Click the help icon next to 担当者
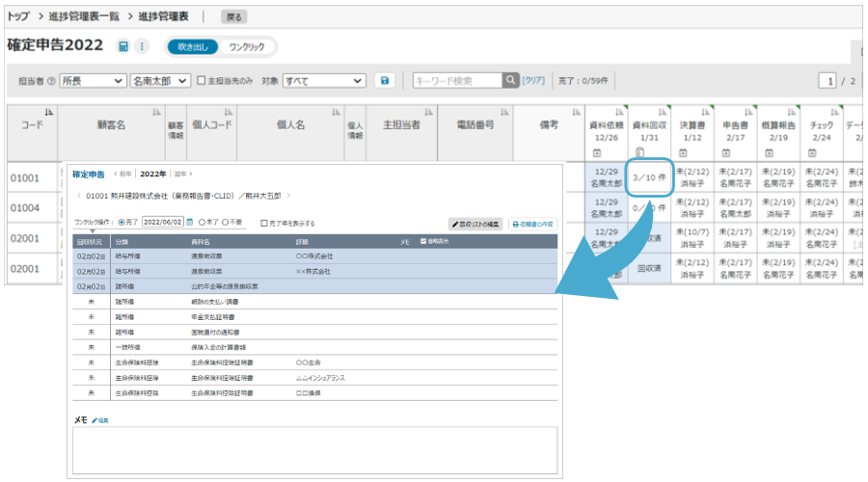The image size is (868, 482). pyautogui.click(x=51, y=81)
